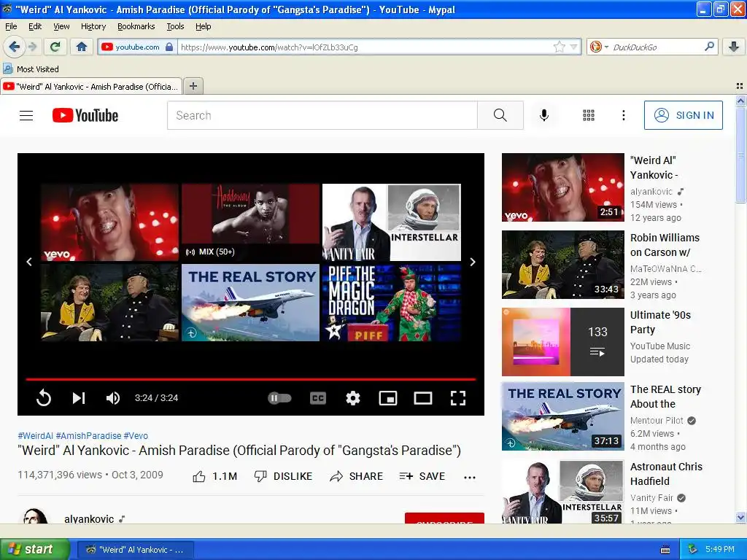Open the player settings gear

(352, 397)
